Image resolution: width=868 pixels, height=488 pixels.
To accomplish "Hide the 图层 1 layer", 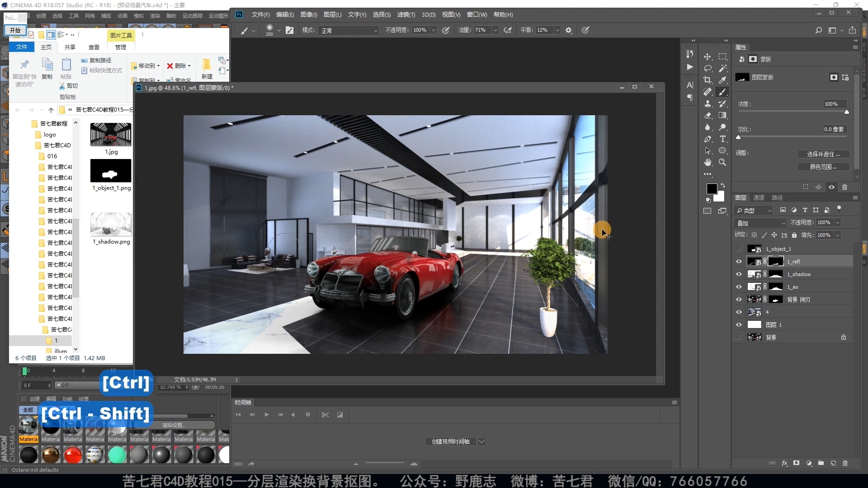I will [739, 325].
